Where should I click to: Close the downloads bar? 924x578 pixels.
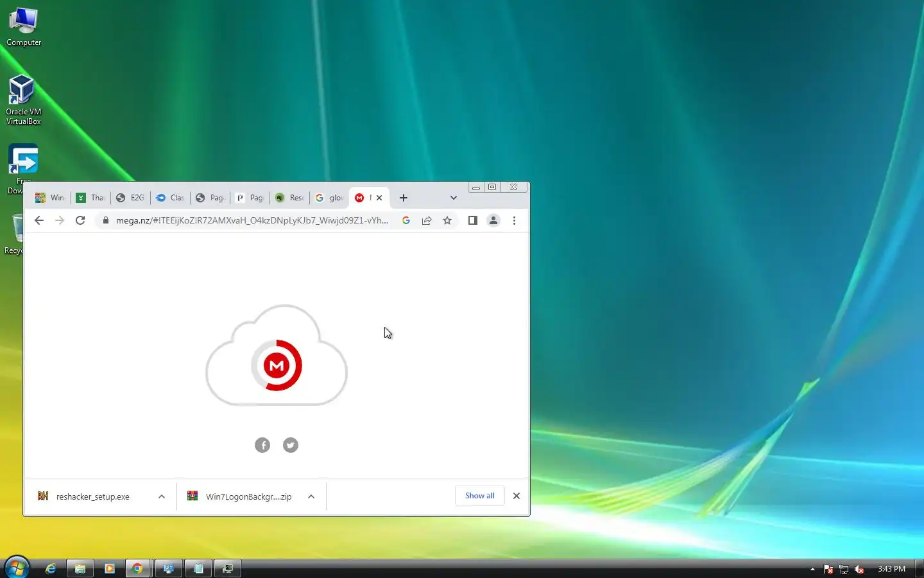pos(517,496)
